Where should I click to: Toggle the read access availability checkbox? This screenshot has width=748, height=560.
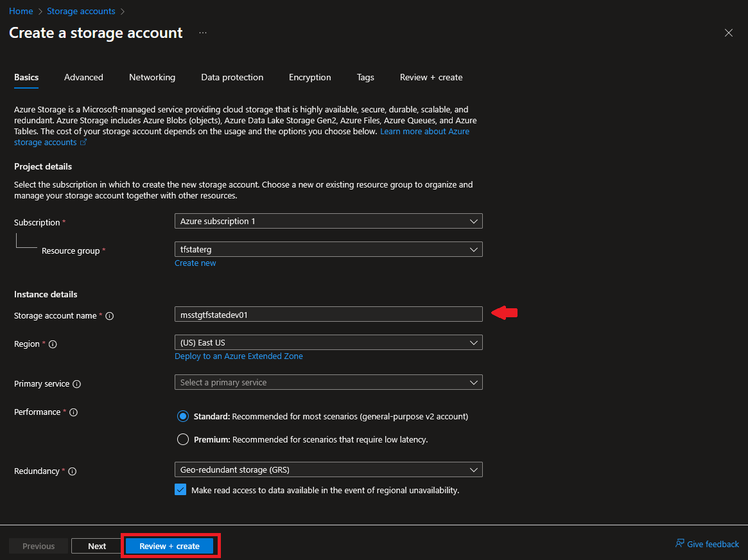pyautogui.click(x=180, y=490)
